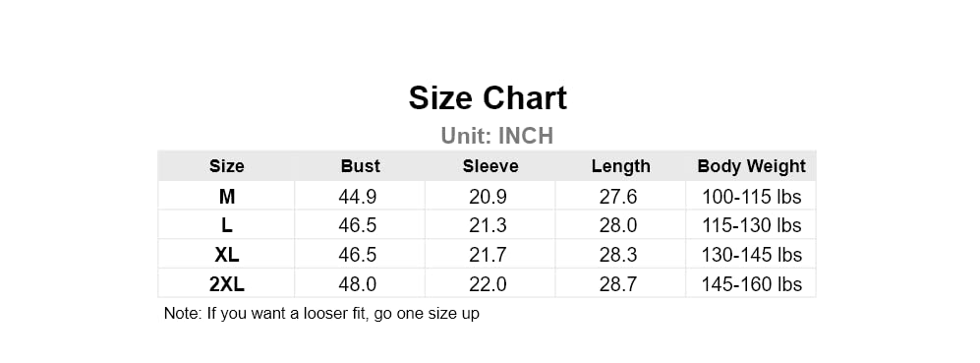980x363 pixels.
Task: Click the 44.9 bust value
Action: pyautogui.click(x=358, y=197)
